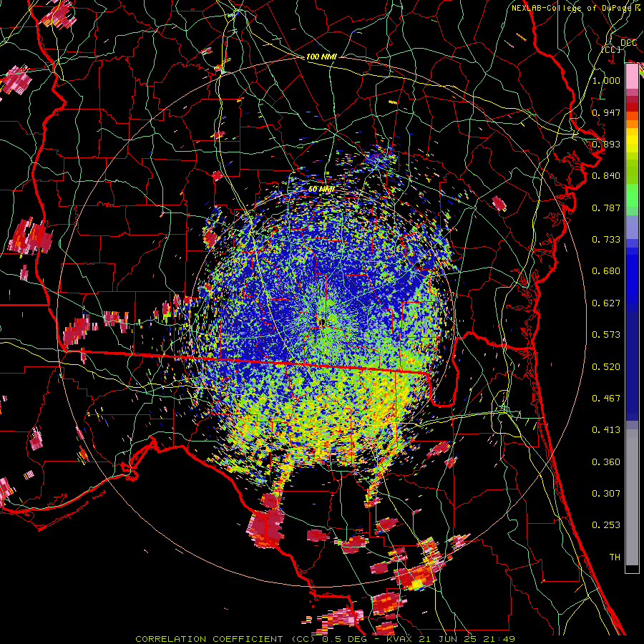Click the 100 NMI range ring label
Viewport: 644px width, 644px height.
click(x=321, y=57)
